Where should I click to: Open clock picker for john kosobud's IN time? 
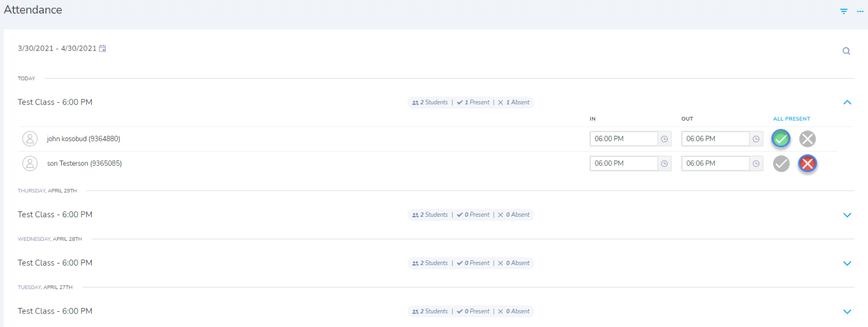pos(665,139)
